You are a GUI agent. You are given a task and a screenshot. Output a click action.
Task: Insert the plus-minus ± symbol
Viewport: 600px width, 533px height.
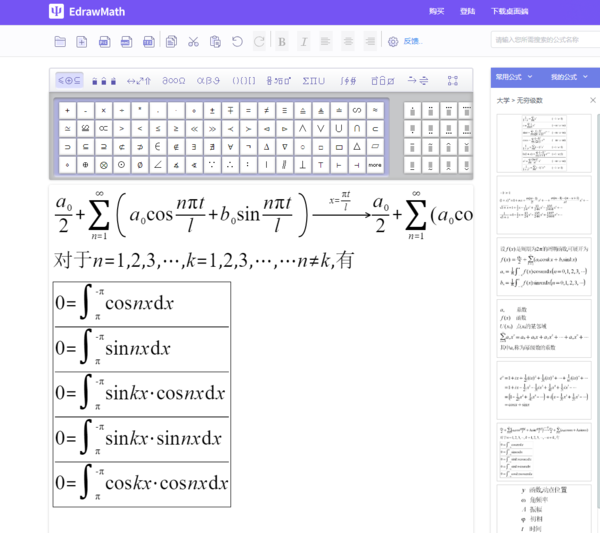(x=212, y=111)
